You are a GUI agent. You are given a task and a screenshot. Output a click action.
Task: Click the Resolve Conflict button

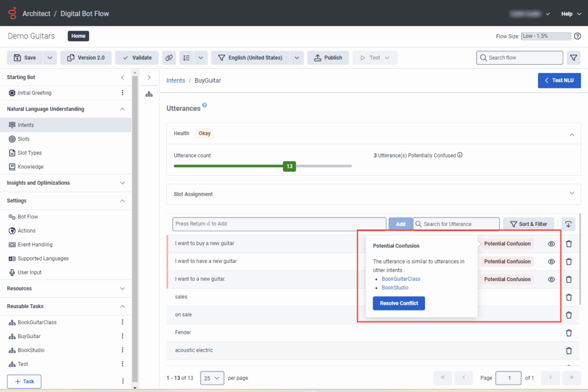(x=399, y=303)
